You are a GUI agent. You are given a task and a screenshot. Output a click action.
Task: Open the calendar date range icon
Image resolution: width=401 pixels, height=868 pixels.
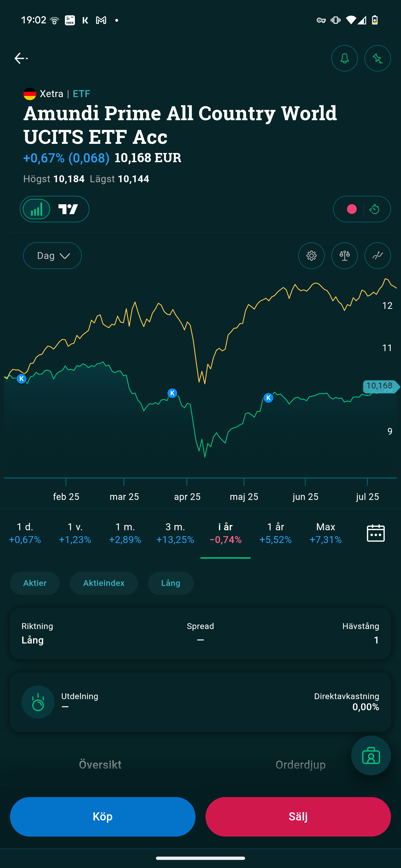375,533
